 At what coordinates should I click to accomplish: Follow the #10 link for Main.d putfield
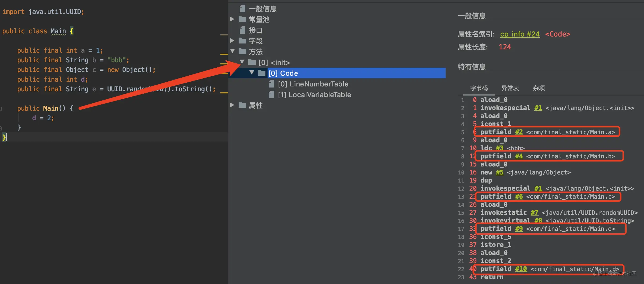click(521, 269)
